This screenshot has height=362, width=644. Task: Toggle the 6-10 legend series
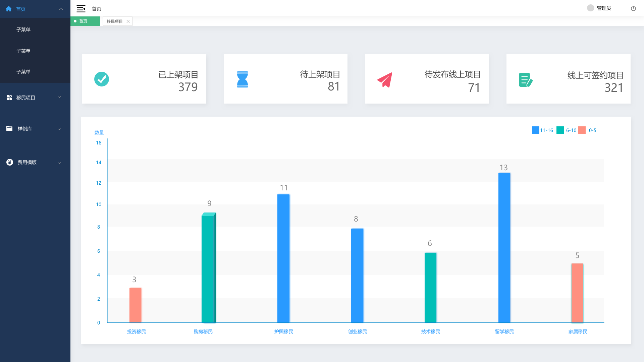(560, 130)
